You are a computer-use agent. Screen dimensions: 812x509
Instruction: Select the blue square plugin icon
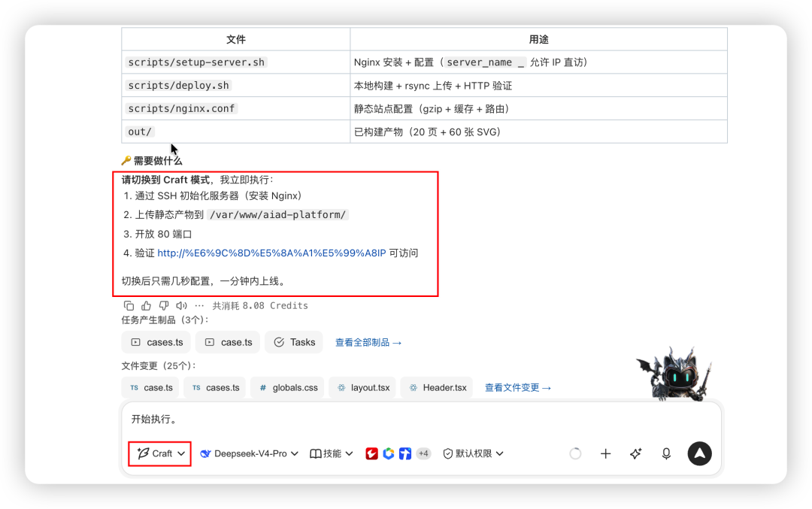click(x=405, y=453)
